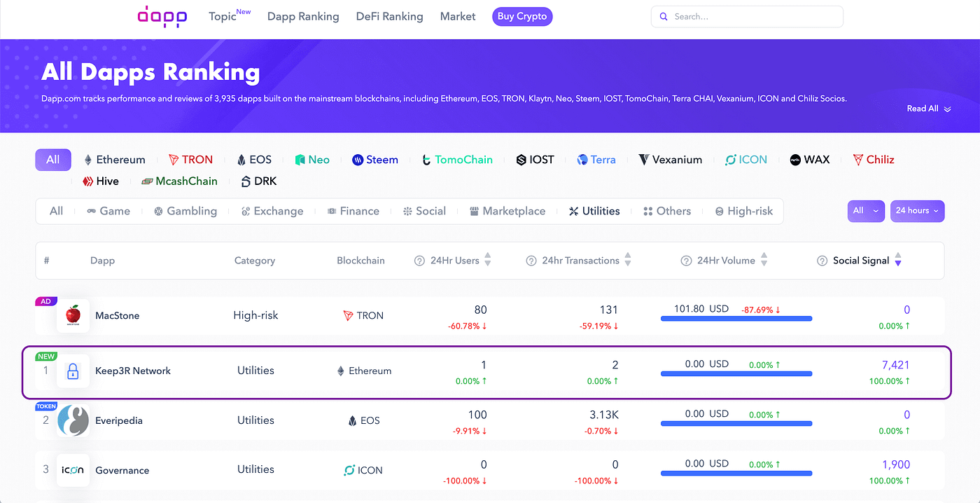Click the 1,900 Social Signal value
The height and width of the screenshot is (503, 980).
896,464
